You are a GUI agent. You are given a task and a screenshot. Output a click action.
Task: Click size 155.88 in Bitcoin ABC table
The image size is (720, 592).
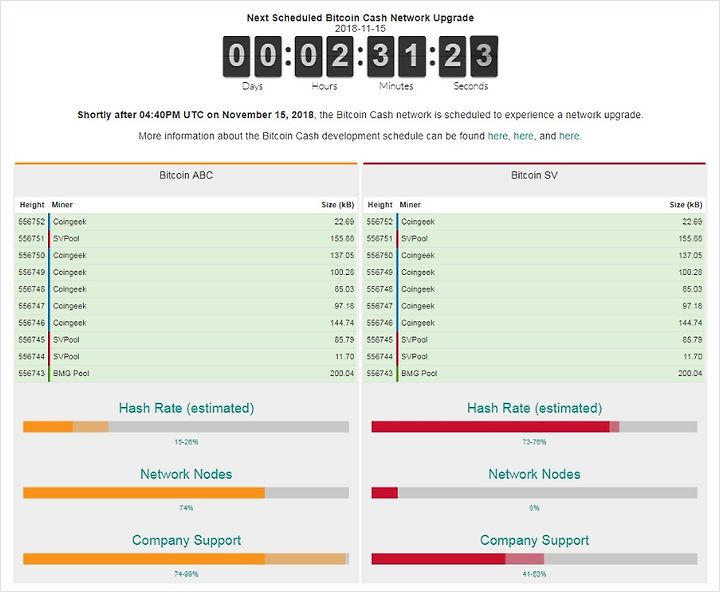[342, 239]
